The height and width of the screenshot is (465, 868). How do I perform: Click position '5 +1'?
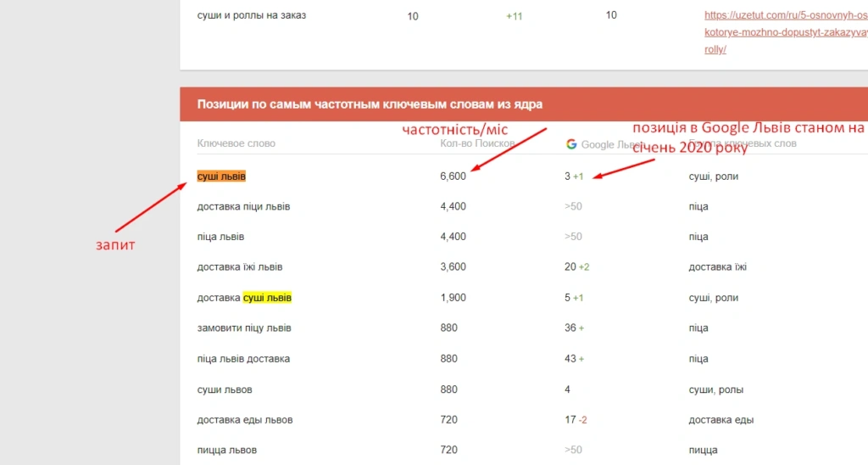(x=574, y=298)
